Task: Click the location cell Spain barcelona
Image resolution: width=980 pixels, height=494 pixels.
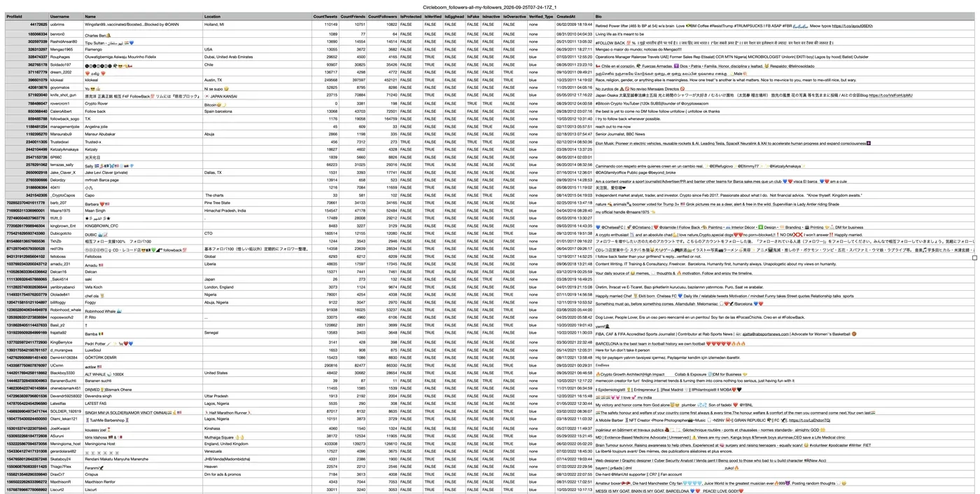Action: click(x=218, y=112)
